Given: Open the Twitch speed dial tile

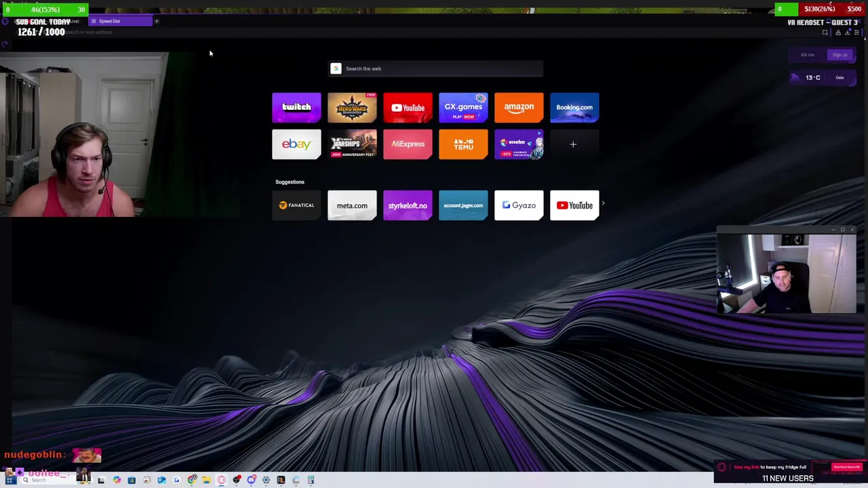Looking at the screenshot, I should [x=296, y=107].
